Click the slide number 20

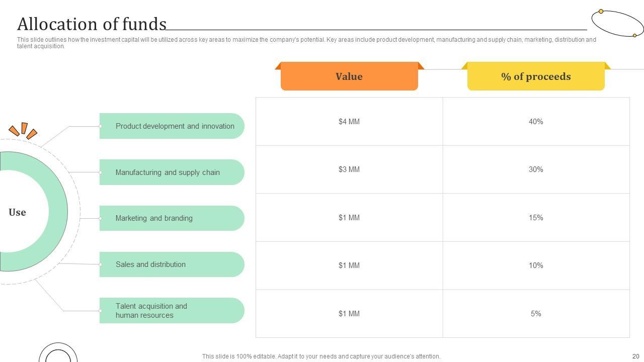635,356
